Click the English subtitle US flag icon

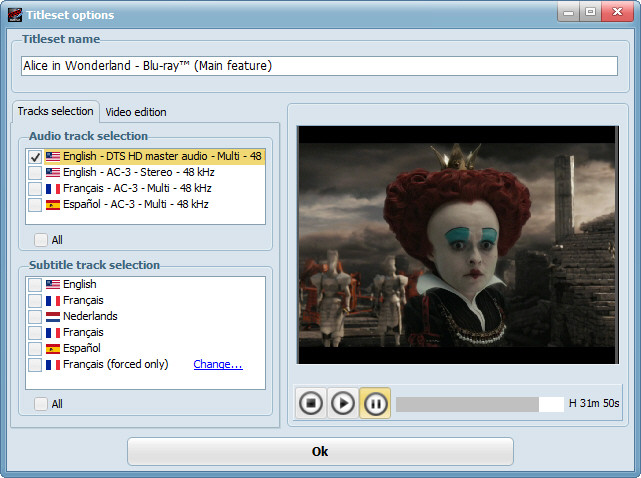click(53, 285)
